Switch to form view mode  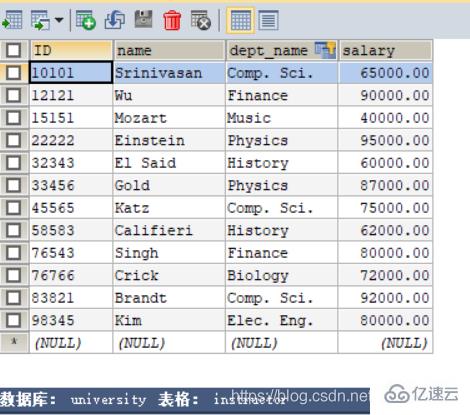pyautogui.click(x=269, y=21)
